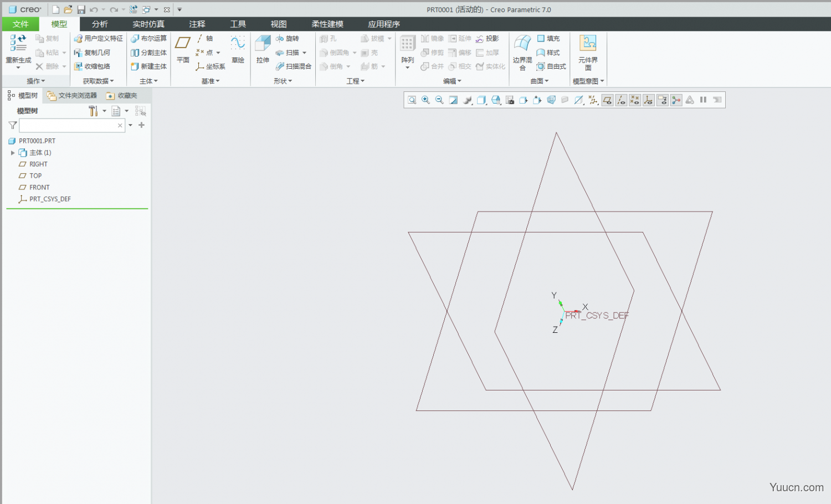Viewport: 831px width, 504px height.
Task: Click the 扫描混合 swept blend tool
Action: [294, 66]
